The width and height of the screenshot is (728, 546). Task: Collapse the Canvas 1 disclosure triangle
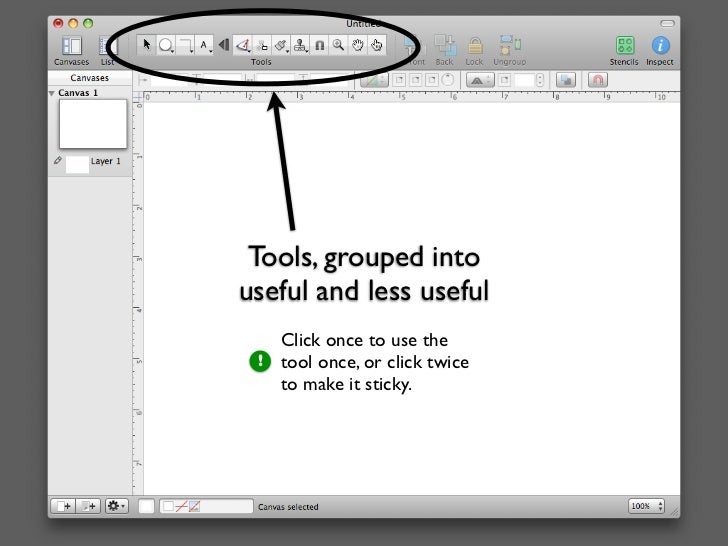coord(52,93)
